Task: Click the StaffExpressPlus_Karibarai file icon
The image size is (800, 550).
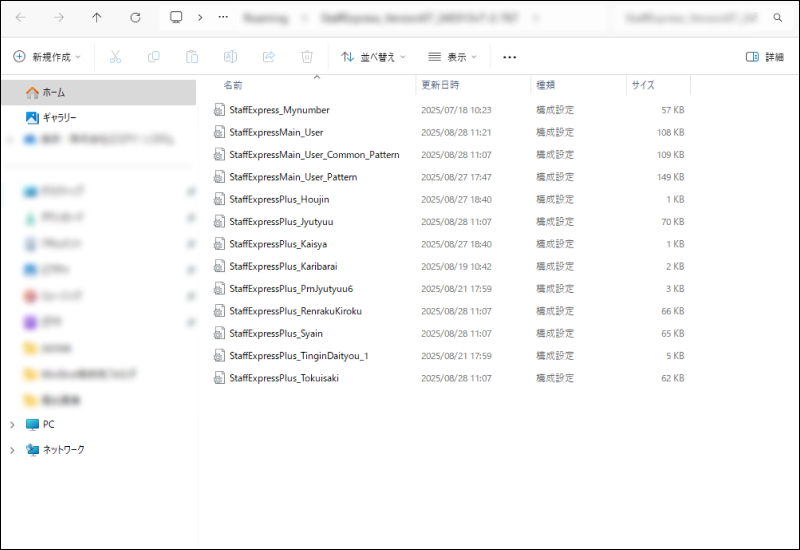Action: [x=219, y=266]
